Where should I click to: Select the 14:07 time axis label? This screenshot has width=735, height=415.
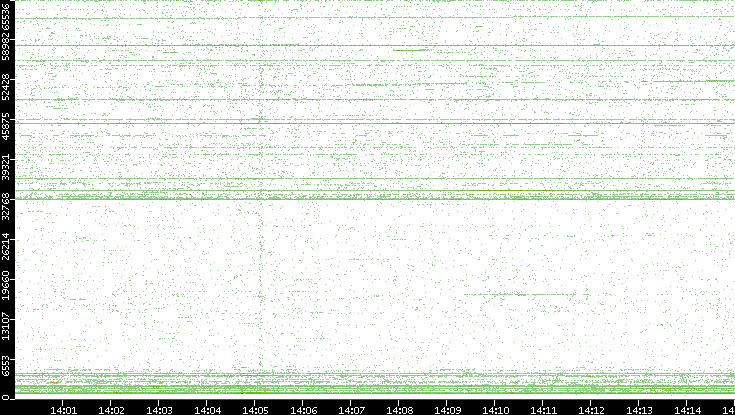click(x=351, y=408)
